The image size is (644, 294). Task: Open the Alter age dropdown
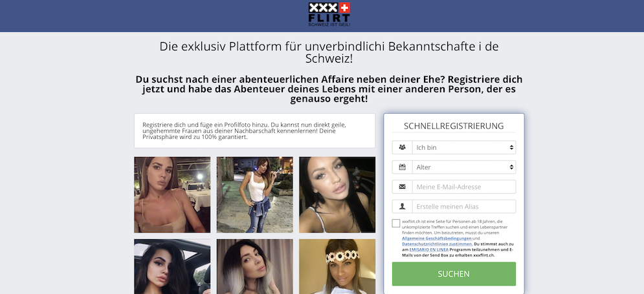(464, 167)
